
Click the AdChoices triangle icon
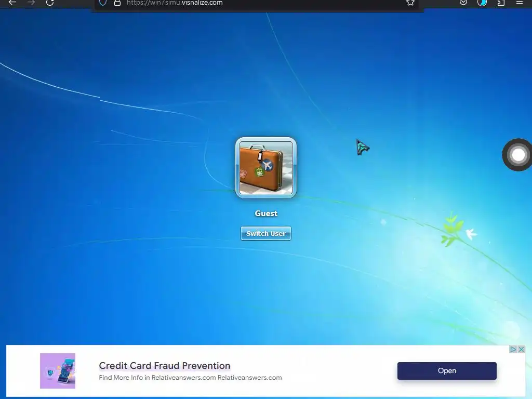pos(513,349)
